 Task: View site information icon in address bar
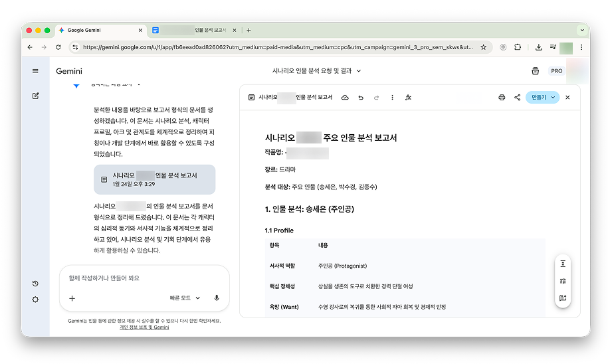click(75, 47)
